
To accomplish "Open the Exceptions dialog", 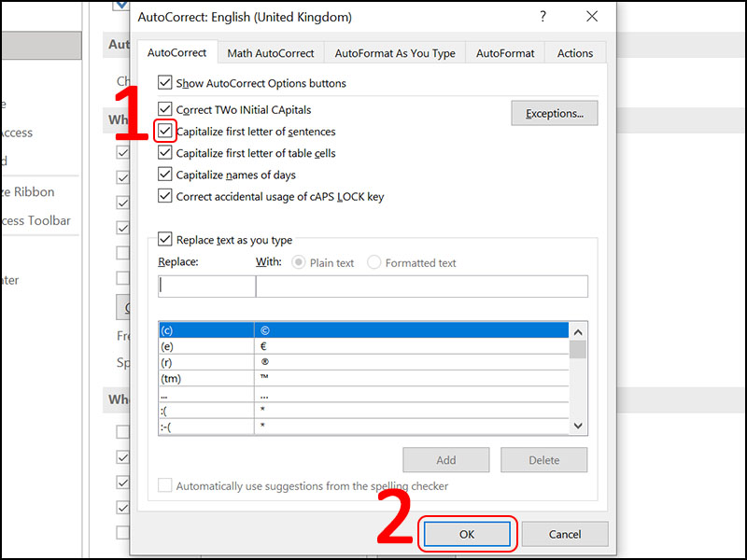I will point(555,113).
